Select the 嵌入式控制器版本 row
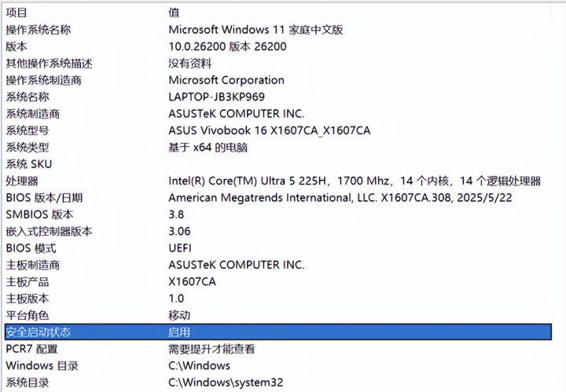This screenshot has height=392, width=566. [x=49, y=231]
